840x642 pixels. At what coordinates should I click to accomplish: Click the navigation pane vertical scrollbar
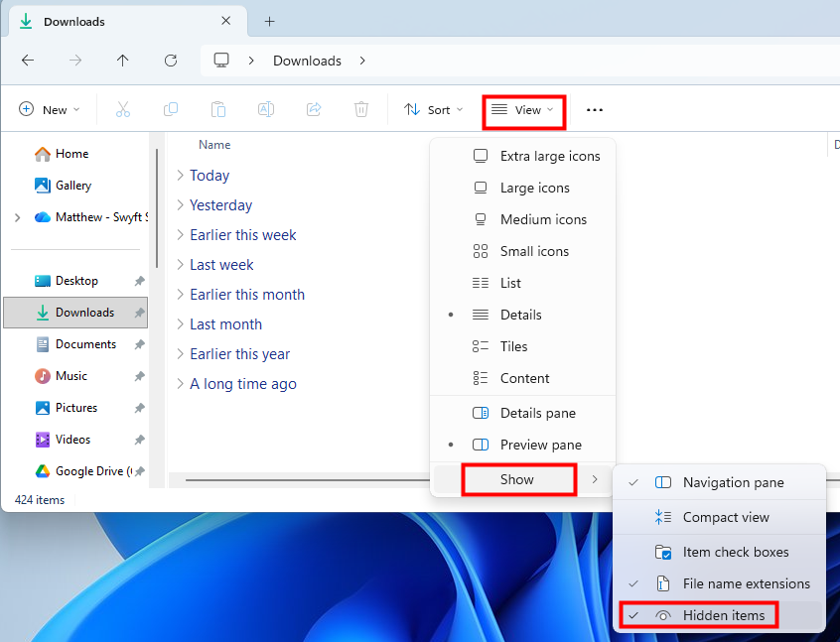pyautogui.click(x=157, y=208)
